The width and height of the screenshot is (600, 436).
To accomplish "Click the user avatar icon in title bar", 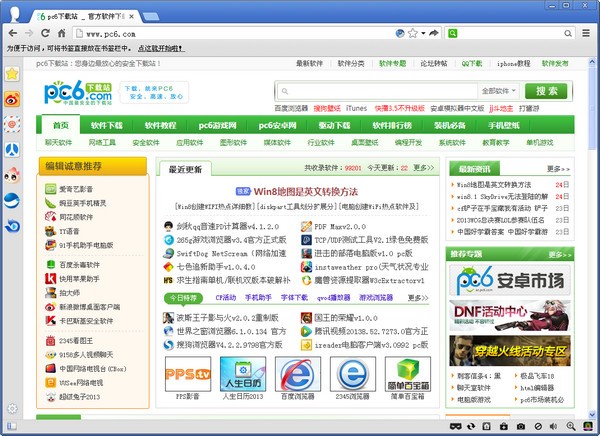I will tap(15, 15).
